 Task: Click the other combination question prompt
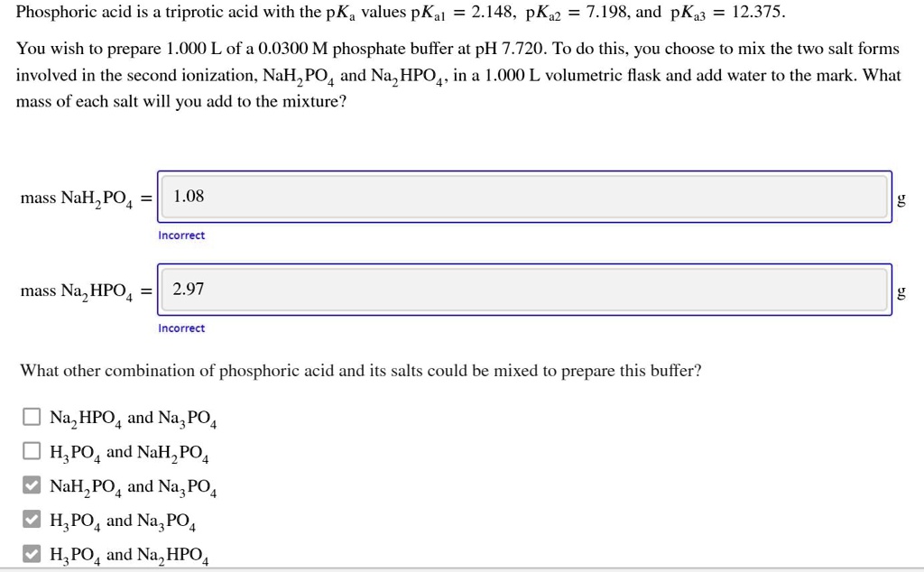[361, 370]
